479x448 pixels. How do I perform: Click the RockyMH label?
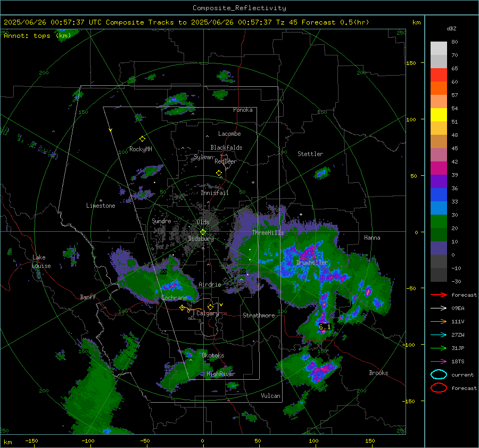point(141,149)
